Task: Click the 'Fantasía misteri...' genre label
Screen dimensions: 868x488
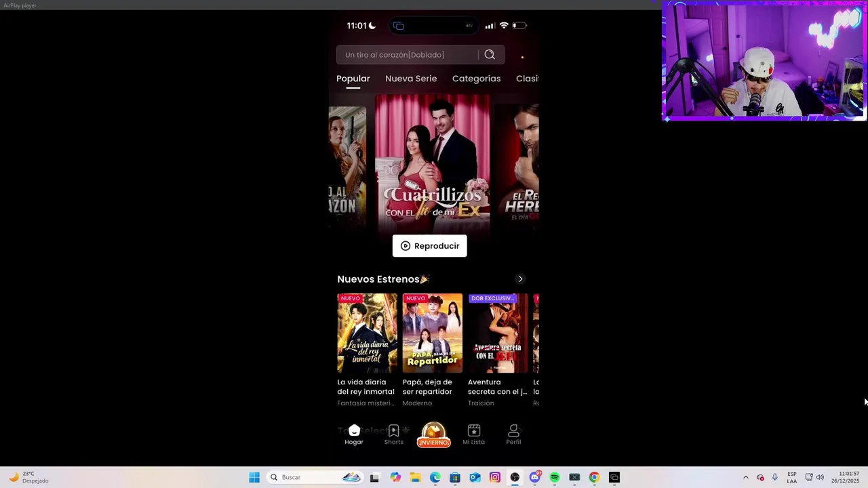Action: tap(366, 403)
